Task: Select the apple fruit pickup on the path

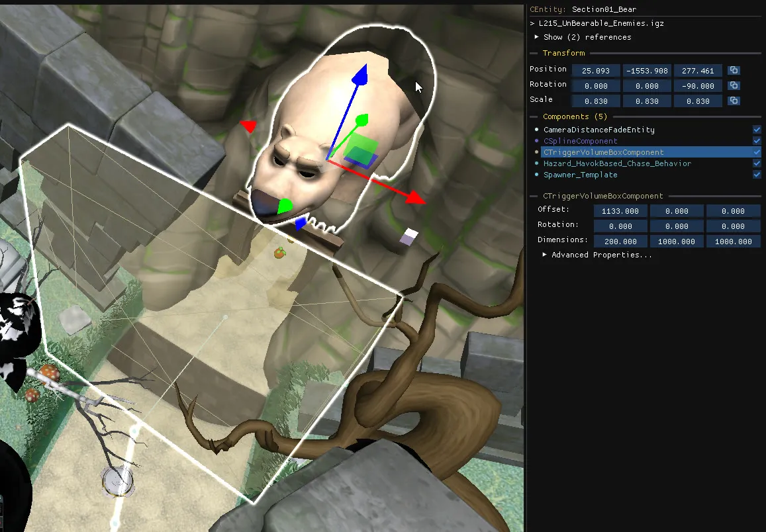Action: point(279,252)
